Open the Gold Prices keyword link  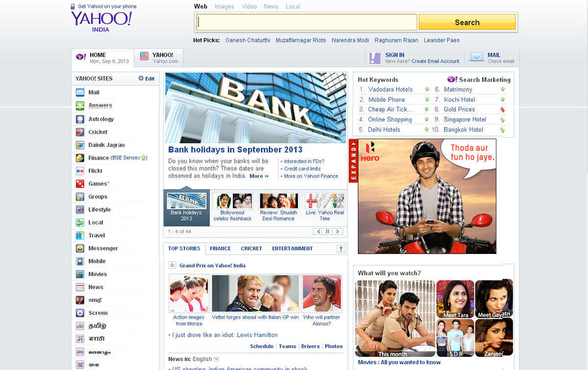(459, 109)
